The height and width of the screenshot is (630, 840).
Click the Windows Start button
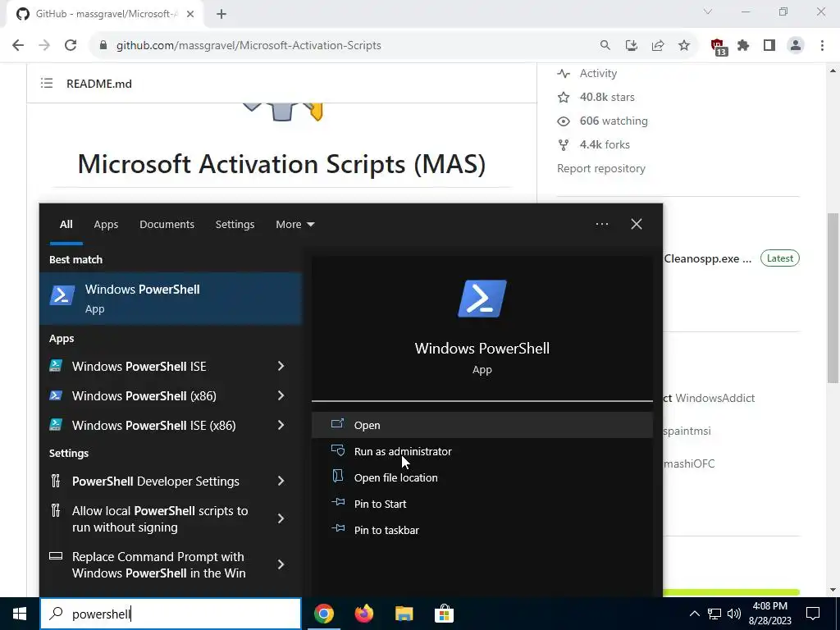point(20,614)
